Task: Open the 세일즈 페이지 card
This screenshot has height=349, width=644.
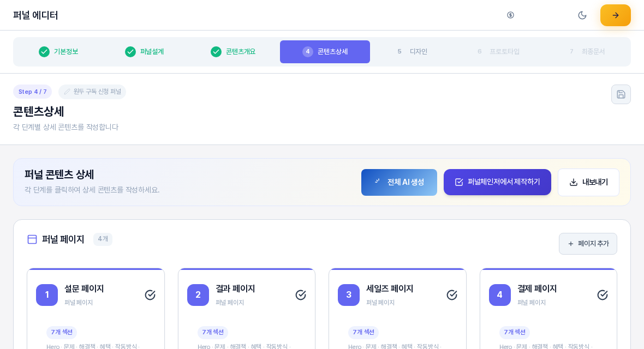Action: click(397, 309)
